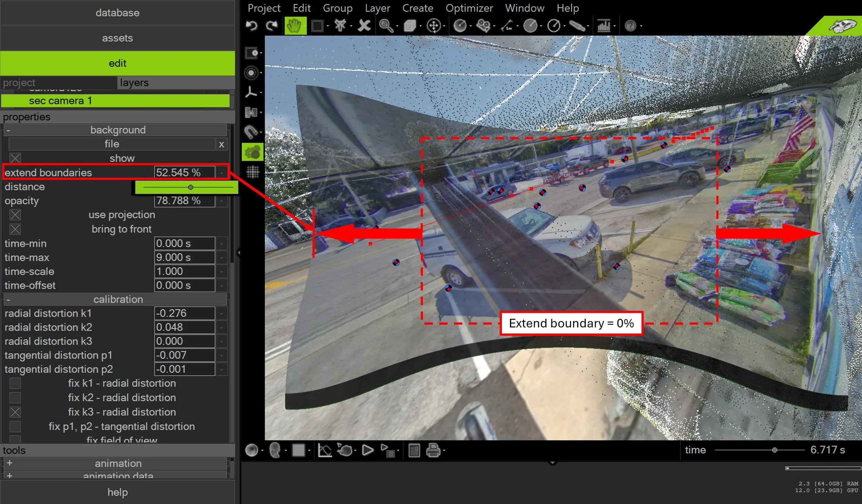Click the delete X icon in toolbar
The height and width of the screenshot is (504, 862).
(364, 26)
